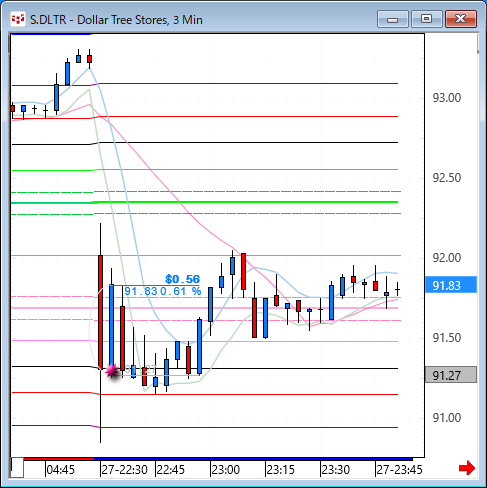Maximize the S.DLTR chart window
This screenshot has width=487, height=488.
426,19
